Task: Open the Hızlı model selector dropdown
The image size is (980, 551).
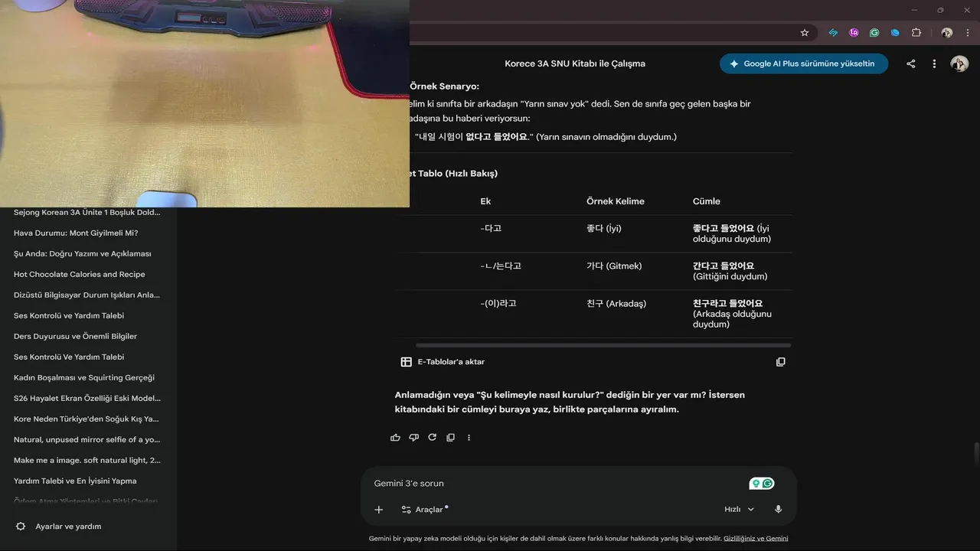Action: (739, 510)
